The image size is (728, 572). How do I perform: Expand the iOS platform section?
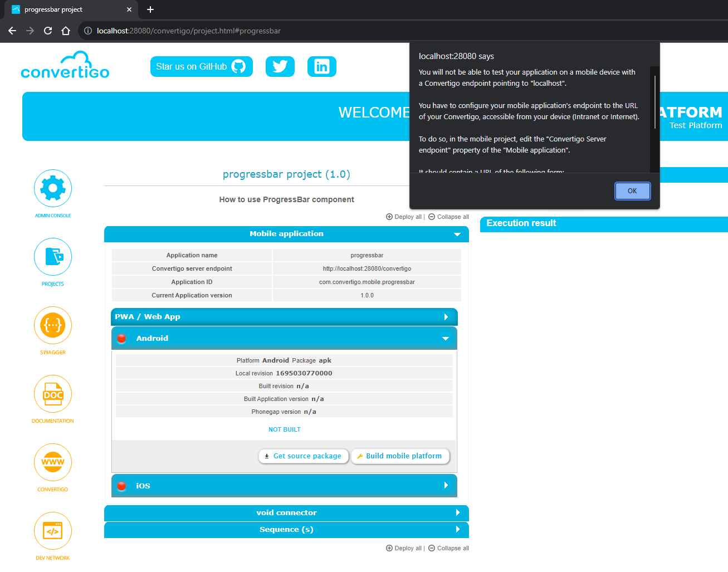pyautogui.click(x=284, y=486)
